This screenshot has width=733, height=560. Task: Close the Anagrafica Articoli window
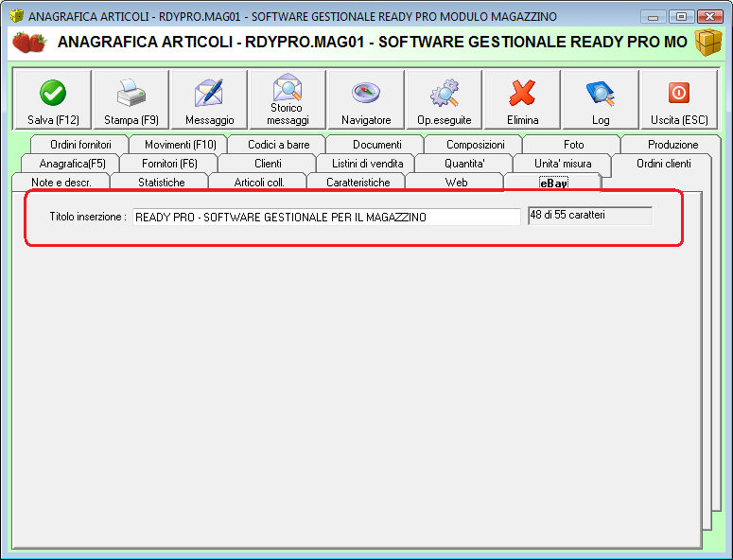[x=710, y=16]
